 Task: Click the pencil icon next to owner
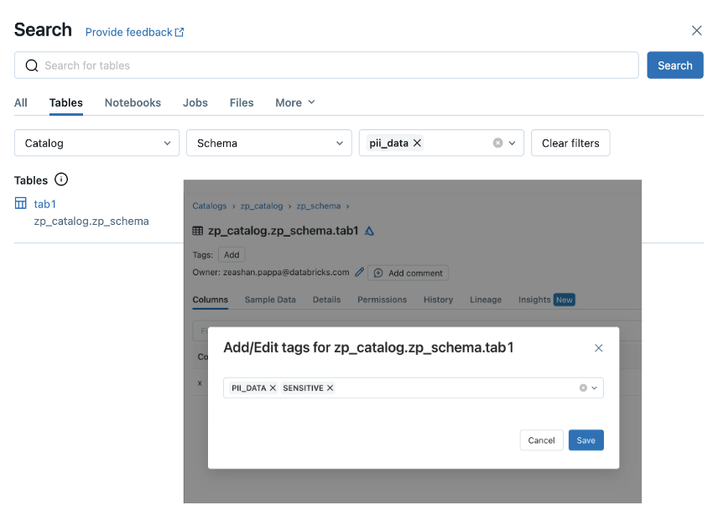pos(360,272)
